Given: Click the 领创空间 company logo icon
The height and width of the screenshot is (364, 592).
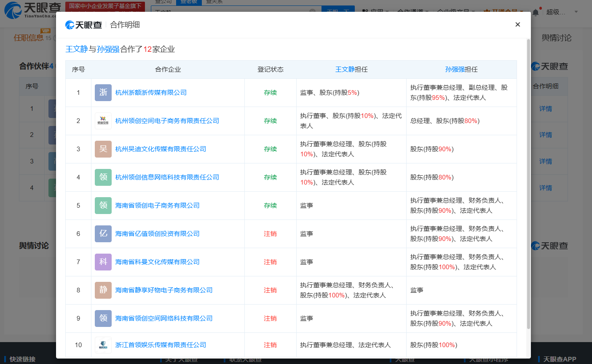Looking at the screenshot, I should pos(103,120).
